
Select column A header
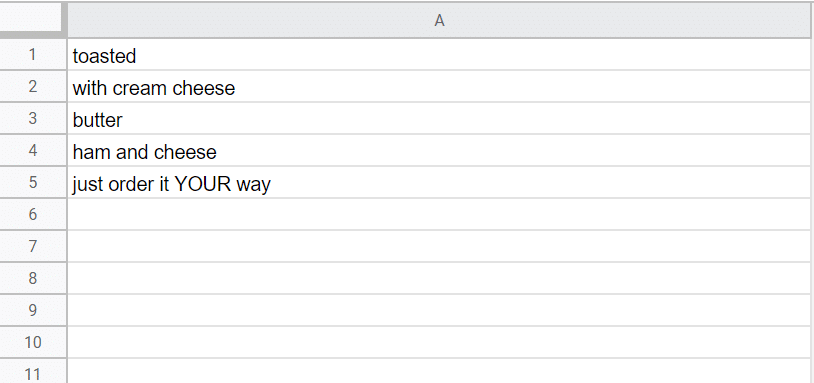[x=439, y=20]
